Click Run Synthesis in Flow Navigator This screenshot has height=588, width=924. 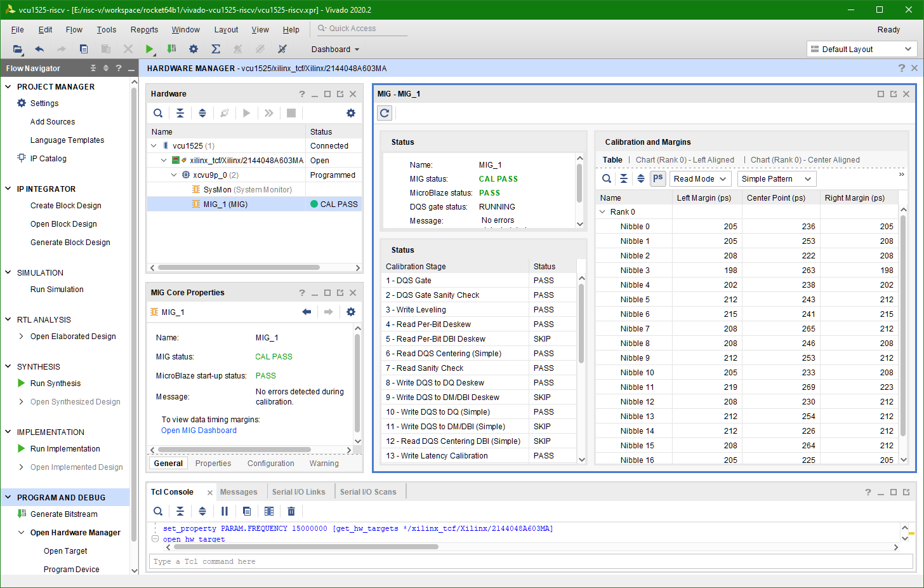(x=56, y=384)
